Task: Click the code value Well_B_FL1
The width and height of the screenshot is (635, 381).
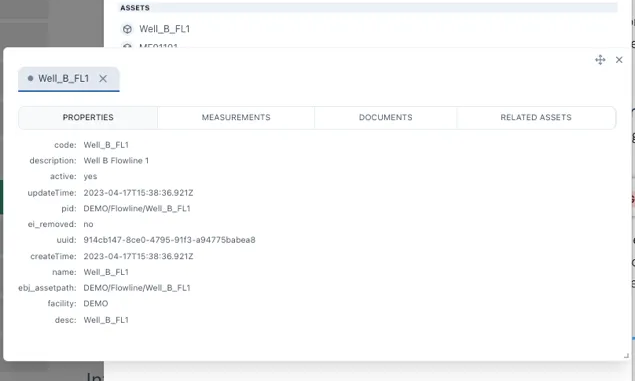Action: 106,145
